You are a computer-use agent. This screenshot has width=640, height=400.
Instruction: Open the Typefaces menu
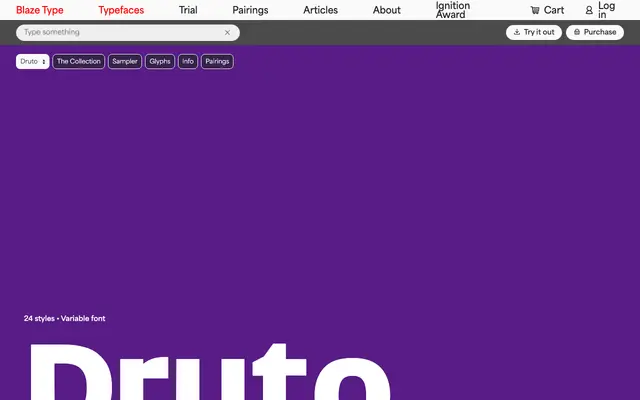(121, 10)
